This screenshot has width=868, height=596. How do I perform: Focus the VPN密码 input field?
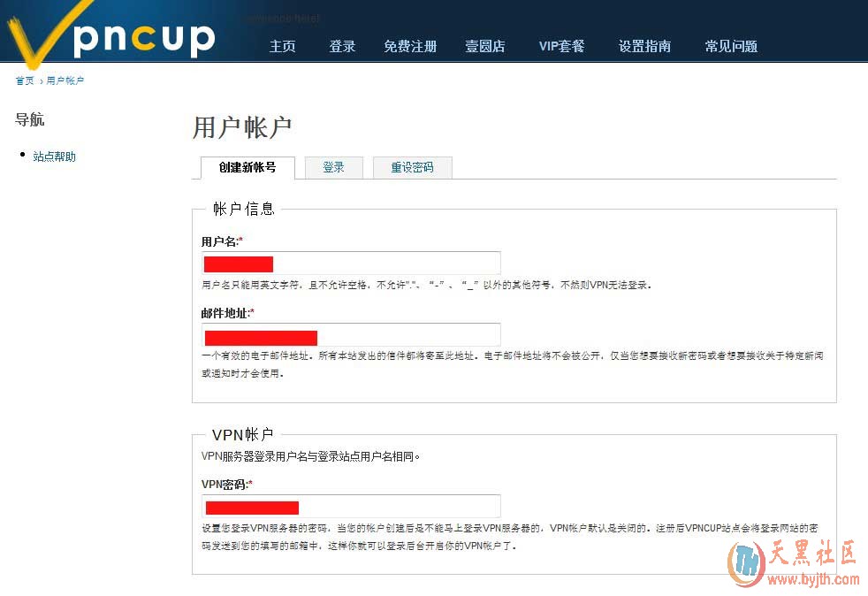350,506
